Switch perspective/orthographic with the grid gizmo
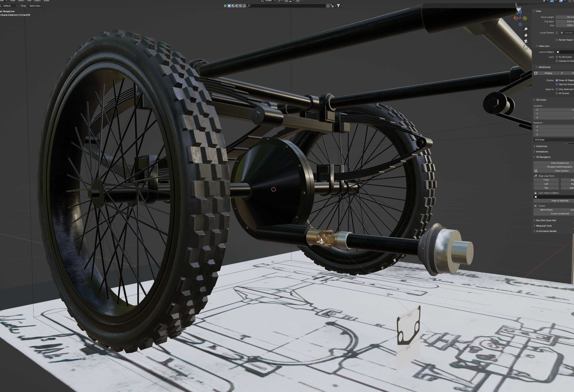This screenshot has width=574, height=392. (526, 47)
